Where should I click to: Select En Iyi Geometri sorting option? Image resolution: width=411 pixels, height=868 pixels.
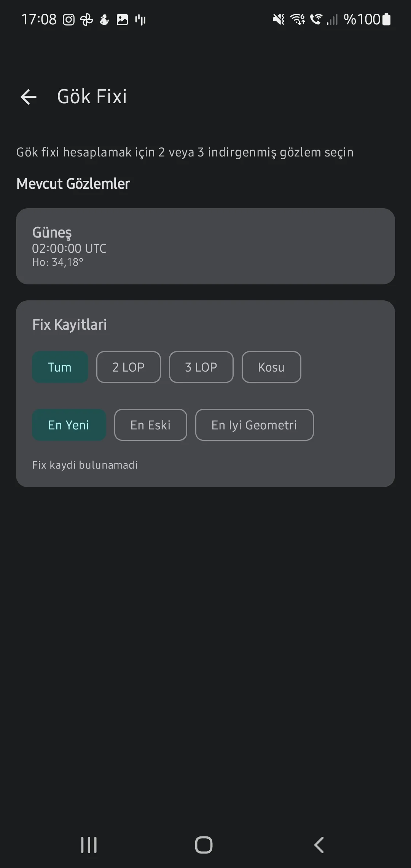tap(254, 425)
